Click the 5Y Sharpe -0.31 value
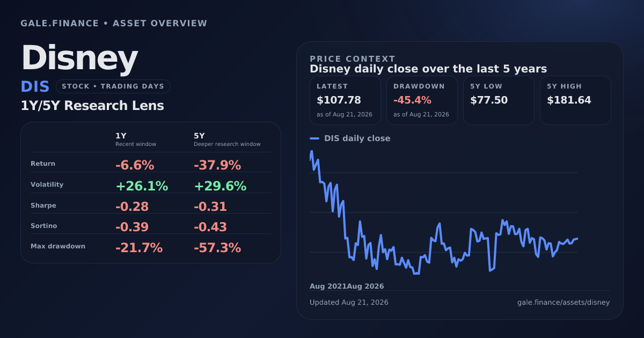This screenshot has width=644, height=338. [210, 207]
